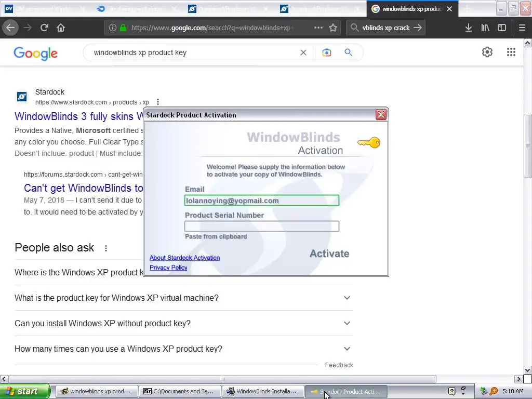Click the green padlock security icon
This screenshot has height=399, width=532.
[123, 28]
